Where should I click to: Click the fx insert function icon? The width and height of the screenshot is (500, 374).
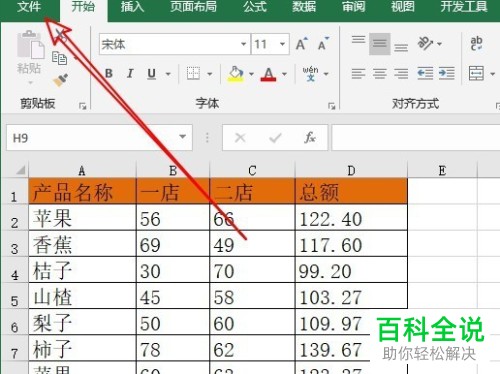[x=310, y=137]
